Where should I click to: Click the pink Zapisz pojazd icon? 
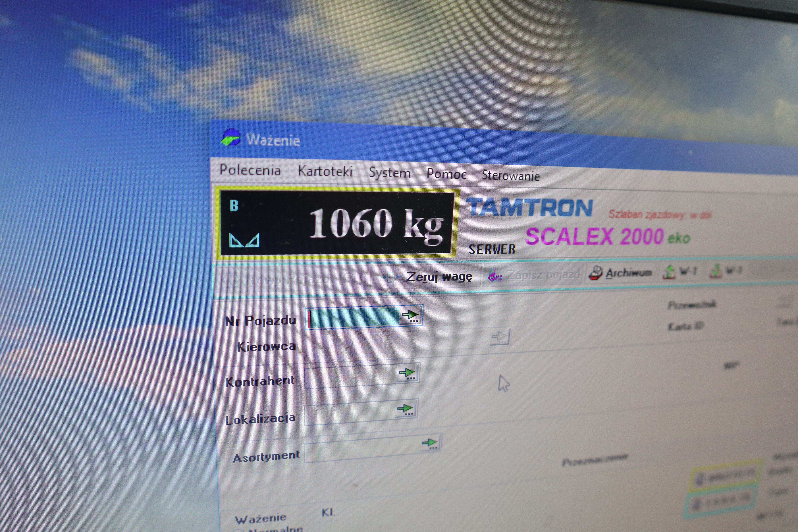coord(495,275)
